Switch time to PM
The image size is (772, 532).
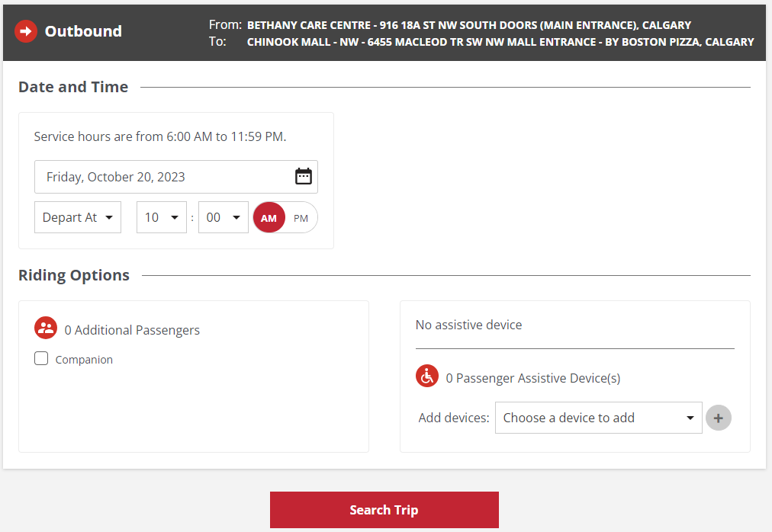301,218
